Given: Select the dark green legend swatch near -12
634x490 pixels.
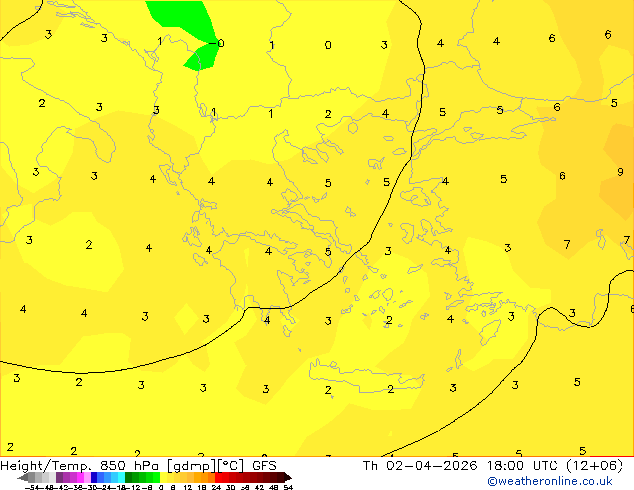Looking at the screenshot, I should point(129,477).
